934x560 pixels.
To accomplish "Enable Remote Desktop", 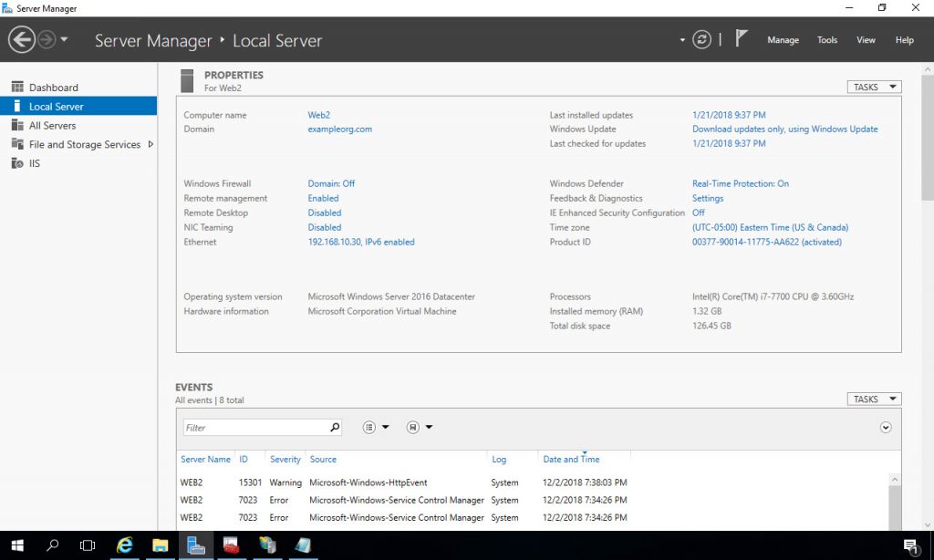I will coord(324,213).
